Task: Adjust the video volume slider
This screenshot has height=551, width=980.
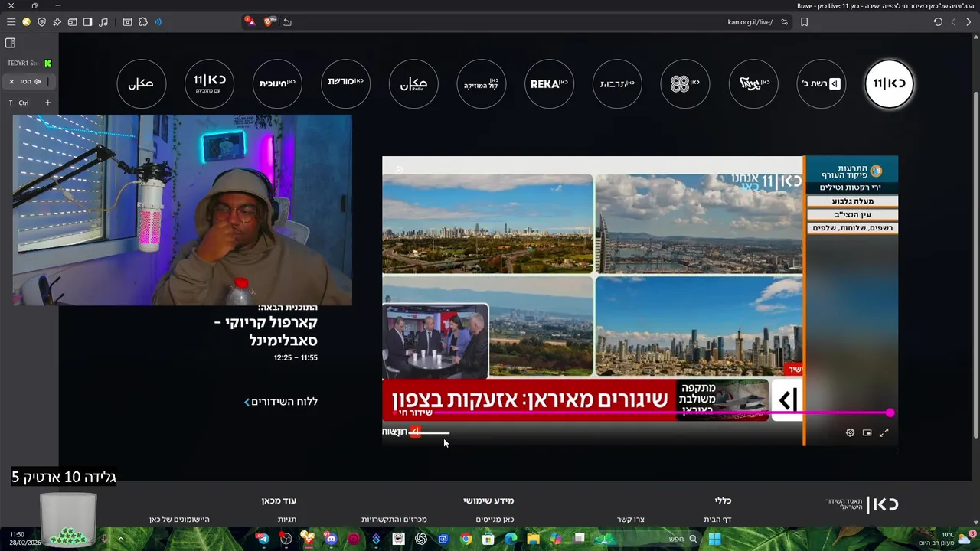Action: point(429,432)
